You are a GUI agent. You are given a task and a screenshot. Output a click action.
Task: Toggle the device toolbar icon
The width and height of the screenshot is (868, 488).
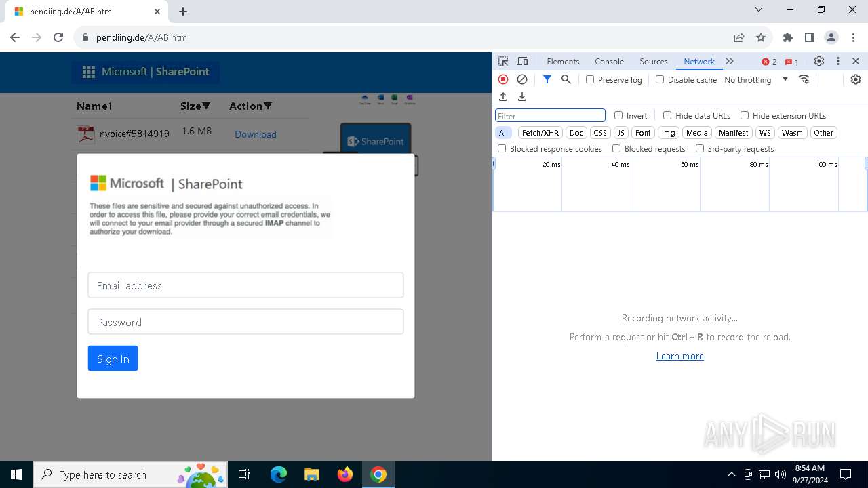coord(522,61)
